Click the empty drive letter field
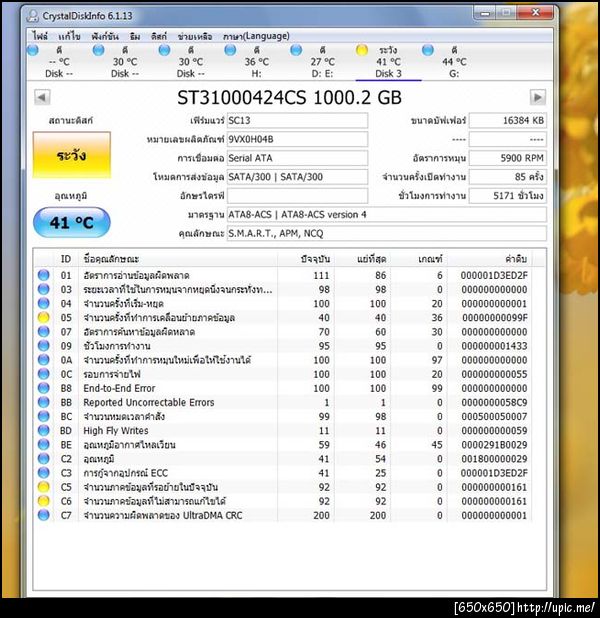600x618 pixels. 297,195
